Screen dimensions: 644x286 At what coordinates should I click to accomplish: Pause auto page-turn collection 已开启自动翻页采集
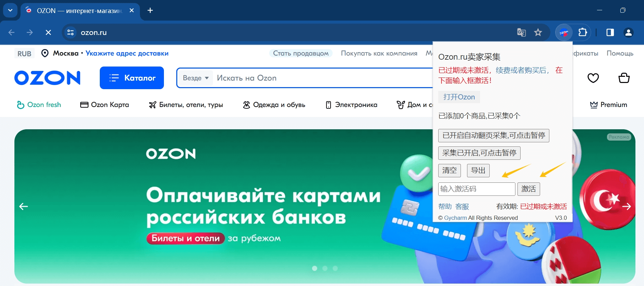494,135
